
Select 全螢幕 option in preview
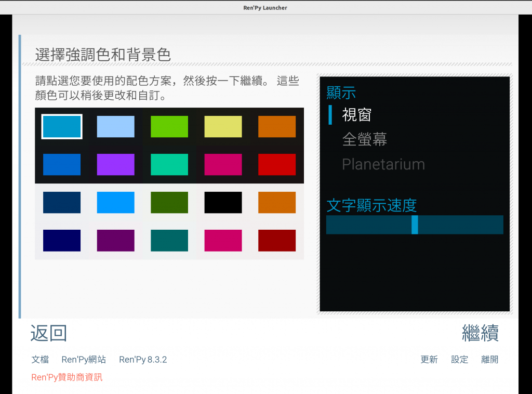click(x=364, y=139)
